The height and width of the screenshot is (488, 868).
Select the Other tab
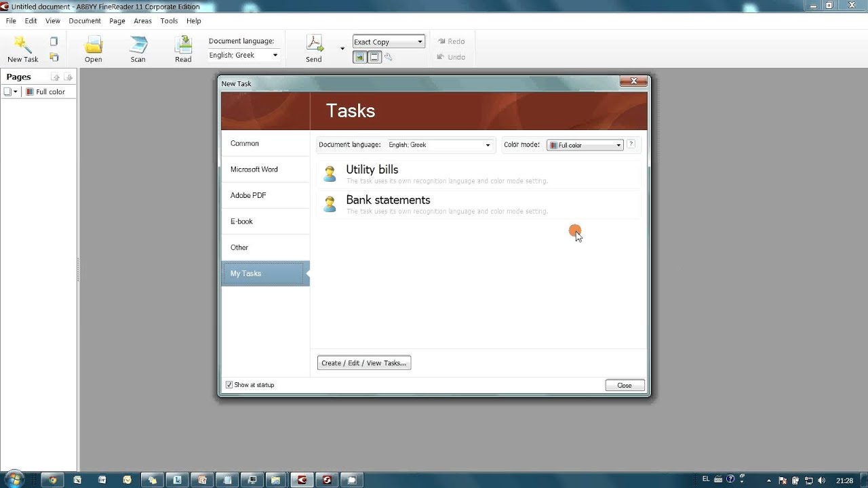coord(265,247)
